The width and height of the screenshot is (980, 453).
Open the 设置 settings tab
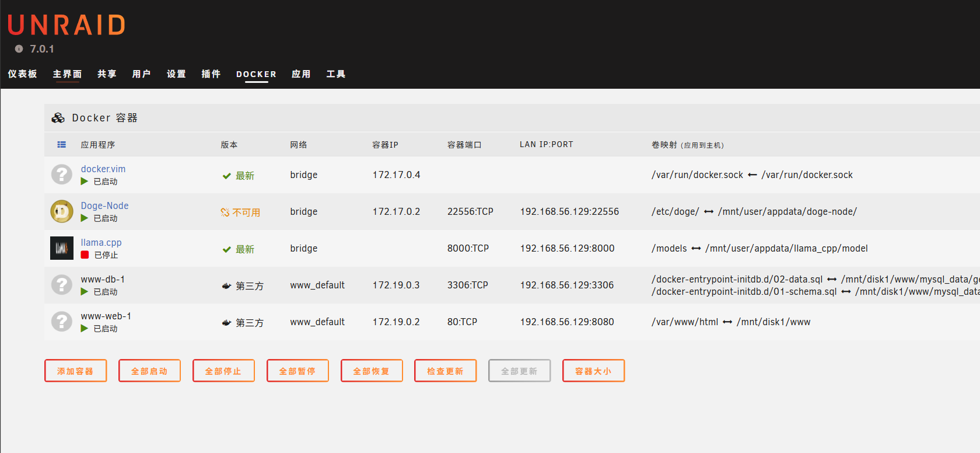(176, 74)
